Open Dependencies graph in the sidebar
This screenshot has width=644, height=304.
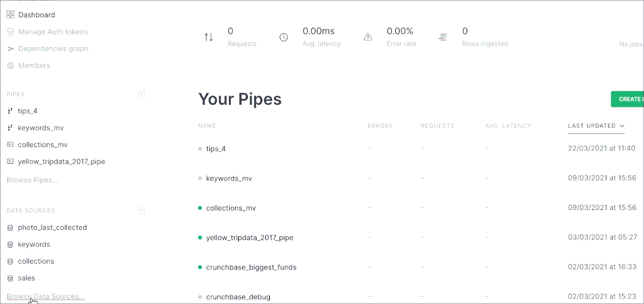click(53, 49)
